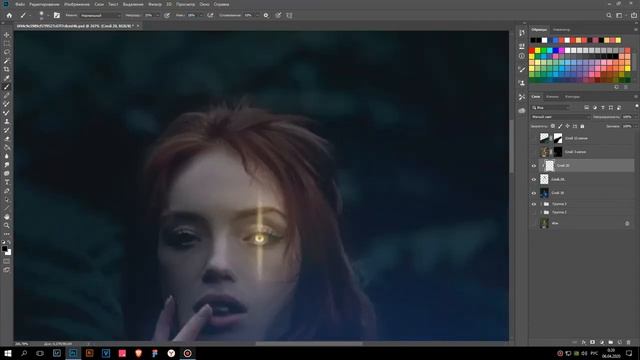The height and width of the screenshot is (360, 640).
Task: Toggle airbrush-style build-up icon
Action: click(210, 16)
